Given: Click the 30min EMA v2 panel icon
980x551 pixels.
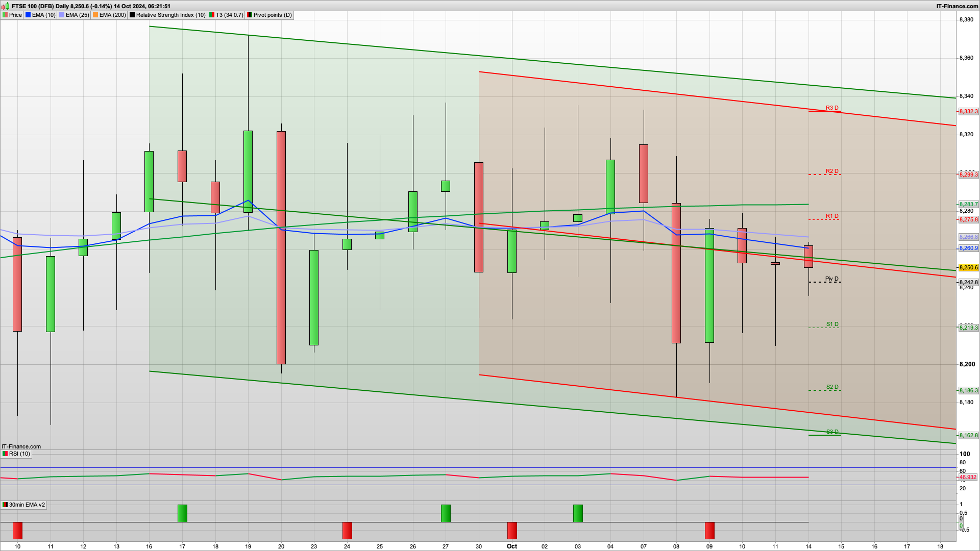Looking at the screenshot, I should click(5, 505).
